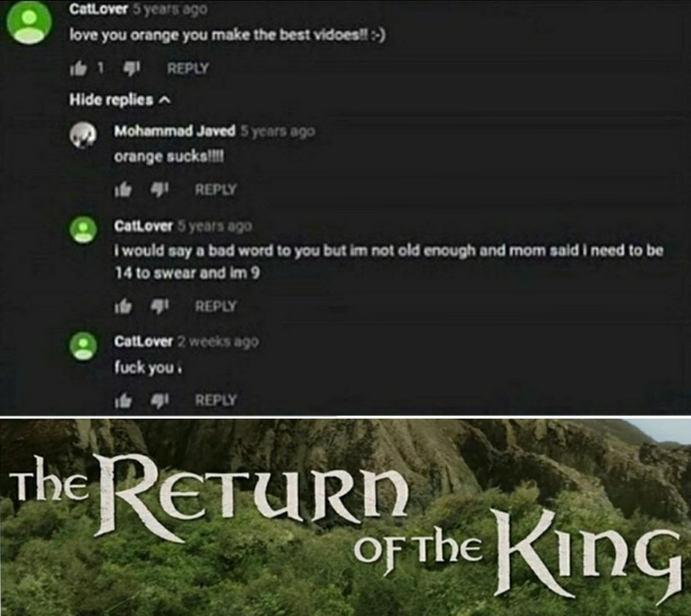This screenshot has width=691, height=616.
Task: Reply to CatLover's 2 weeks ago comment
Action: tap(216, 400)
